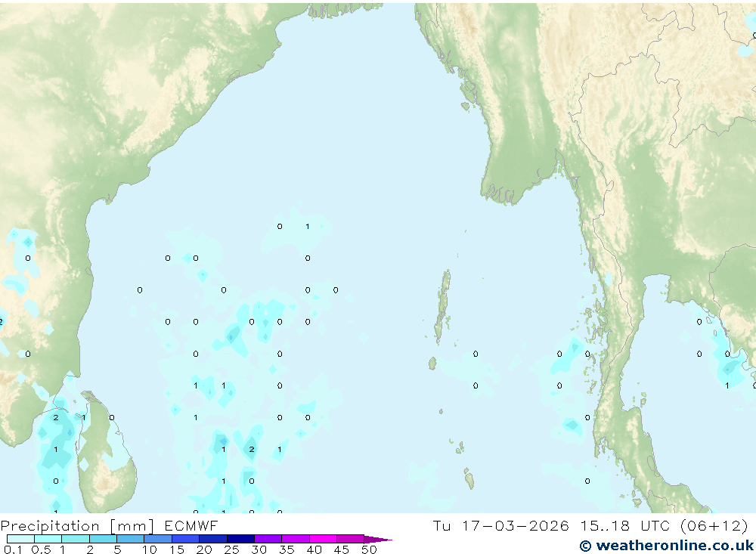Select the palest legend swatch from 0.1 to 0.5
This screenshot has width=756, height=554.
[x=20, y=539]
